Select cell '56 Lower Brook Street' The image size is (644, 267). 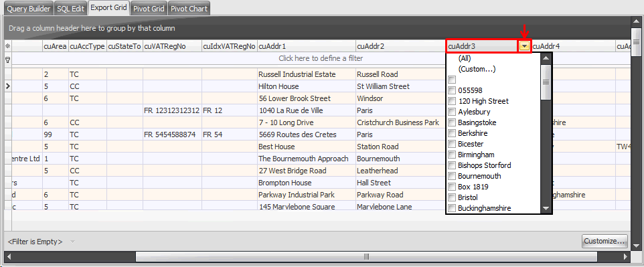click(307, 98)
